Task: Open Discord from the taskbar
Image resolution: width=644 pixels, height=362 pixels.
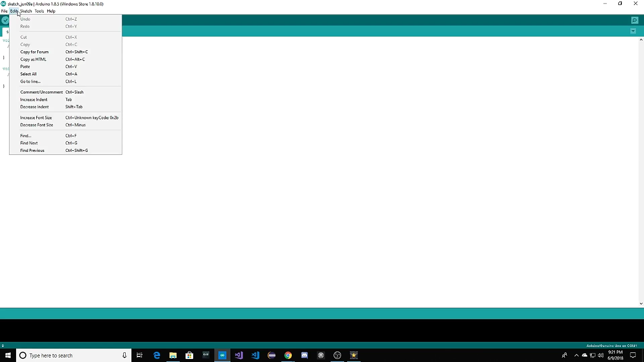Action: [x=305, y=355]
